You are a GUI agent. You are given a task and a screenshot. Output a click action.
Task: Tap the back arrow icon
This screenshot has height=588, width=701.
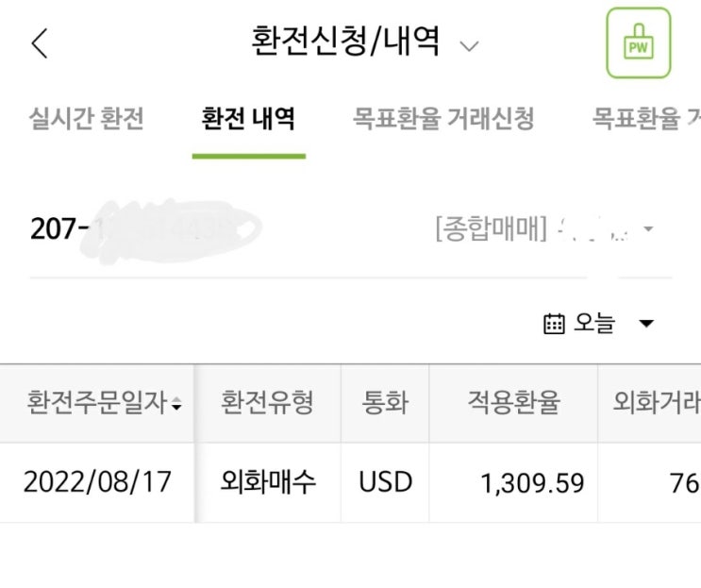pyautogui.click(x=40, y=43)
